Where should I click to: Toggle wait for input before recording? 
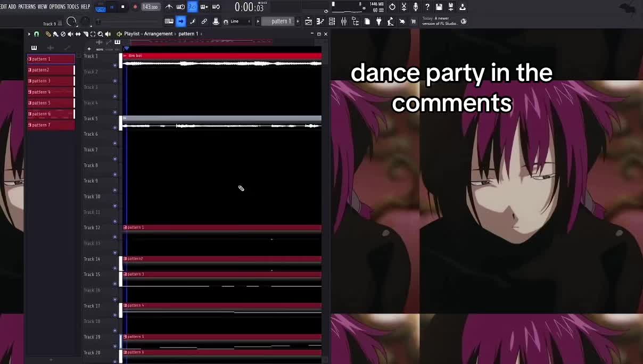[180, 7]
